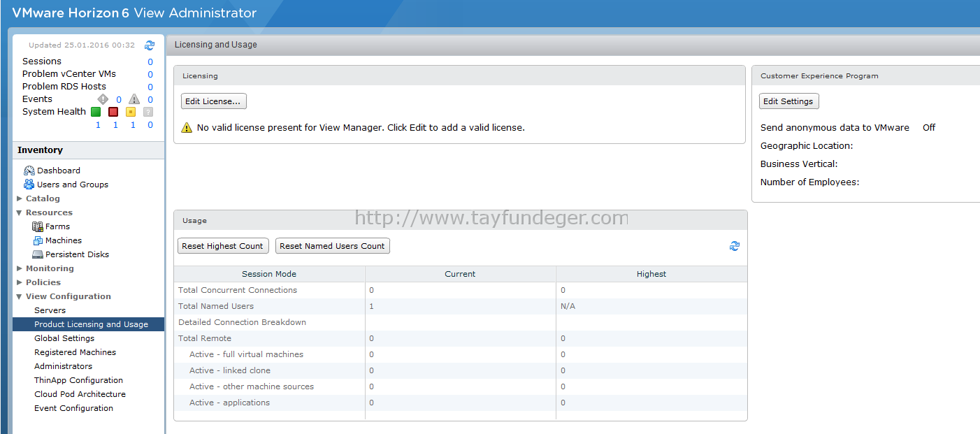This screenshot has height=434, width=980.
Task: Click the Events red warning diamond icon
Action: coord(103,99)
